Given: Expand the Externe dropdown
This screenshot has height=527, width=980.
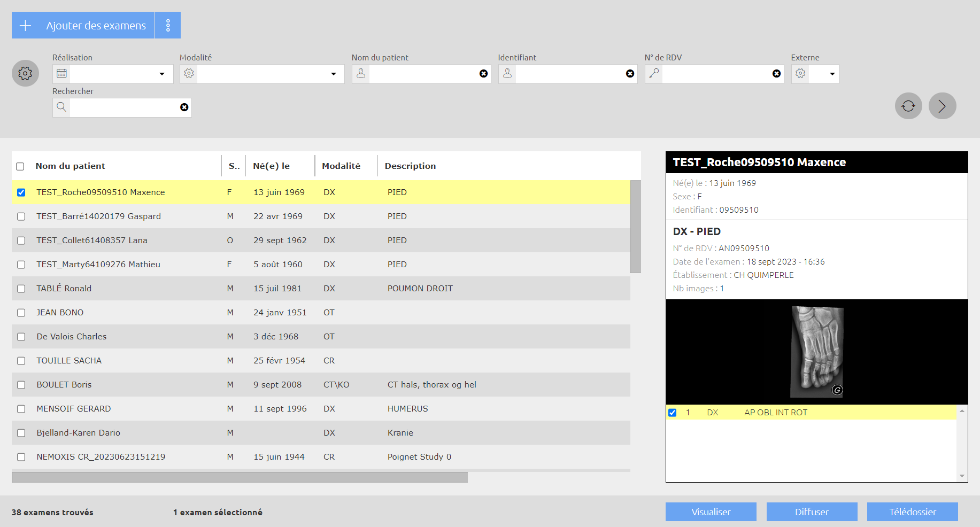Looking at the screenshot, I should click(x=832, y=74).
